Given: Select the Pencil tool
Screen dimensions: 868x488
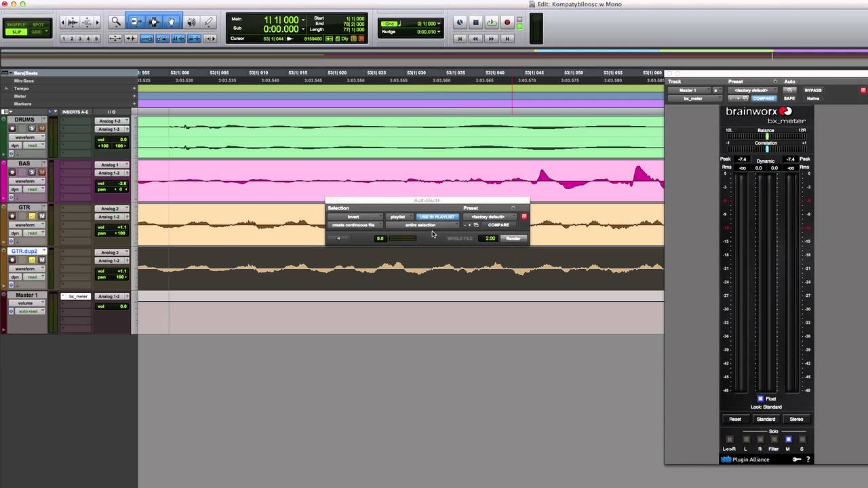Looking at the screenshot, I should pos(210,22).
